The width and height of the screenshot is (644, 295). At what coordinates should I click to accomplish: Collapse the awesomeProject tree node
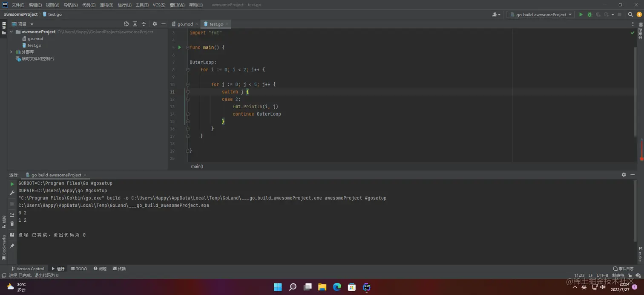[x=11, y=32]
